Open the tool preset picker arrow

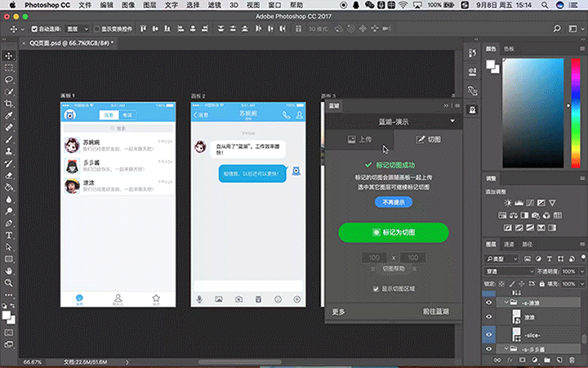[x=23, y=29]
